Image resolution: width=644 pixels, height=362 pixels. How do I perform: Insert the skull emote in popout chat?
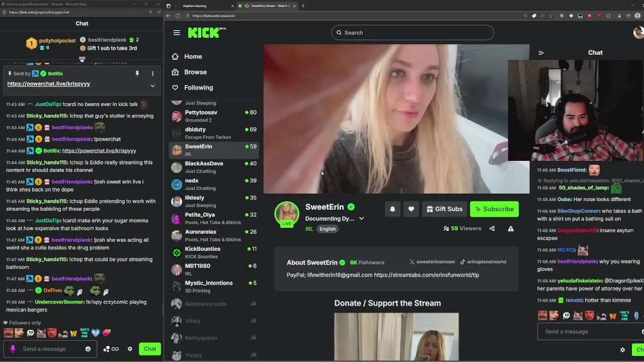[x=30, y=333]
